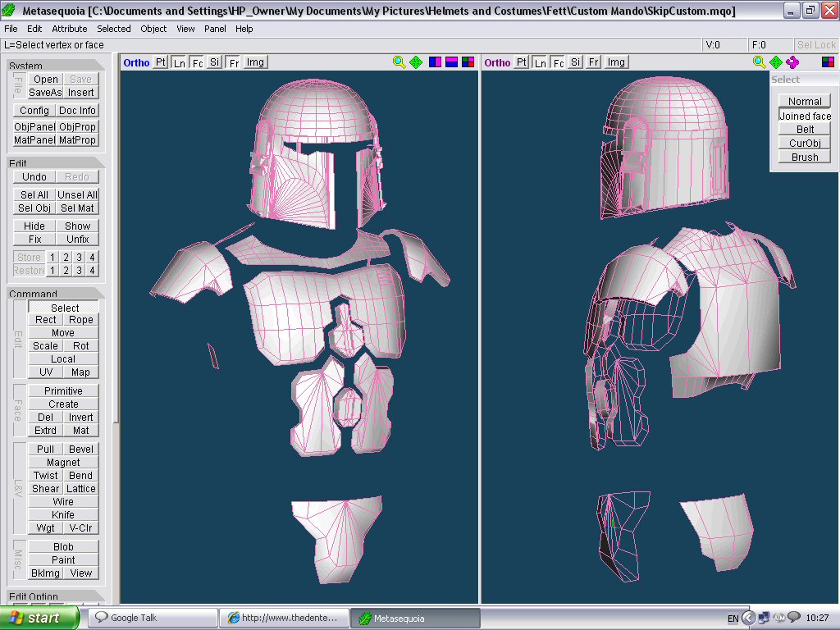Expand the Edit Option panel header
840x630 pixels.
pos(57,596)
